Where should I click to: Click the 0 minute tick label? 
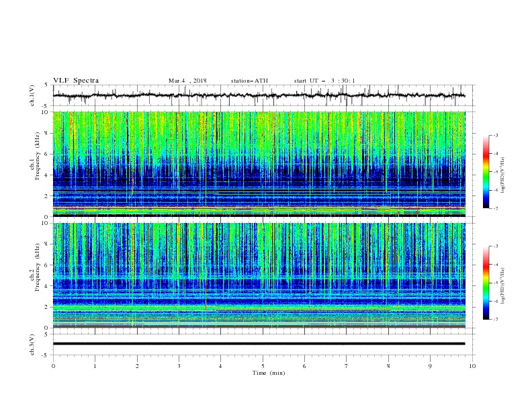(53, 366)
